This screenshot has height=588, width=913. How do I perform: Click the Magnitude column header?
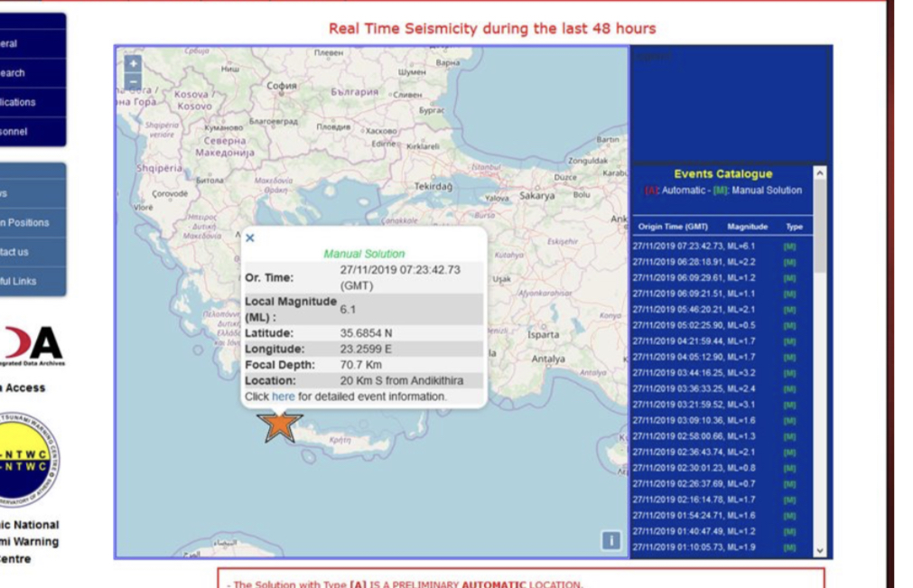[748, 227]
